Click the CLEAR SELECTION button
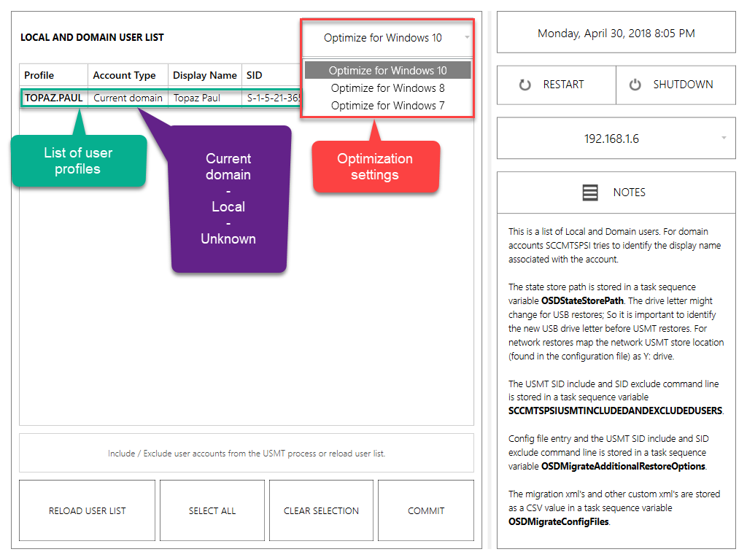The height and width of the screenshot is (560, 747). point(321,510)
